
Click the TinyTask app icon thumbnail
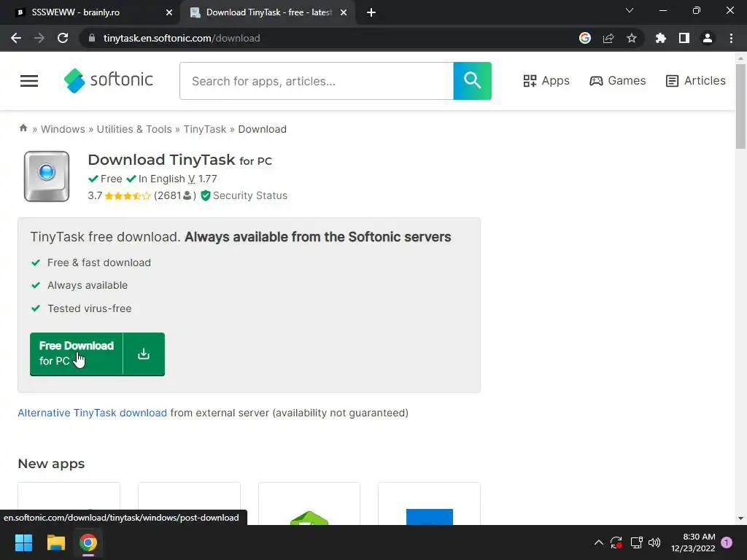[x=47, y=176]
